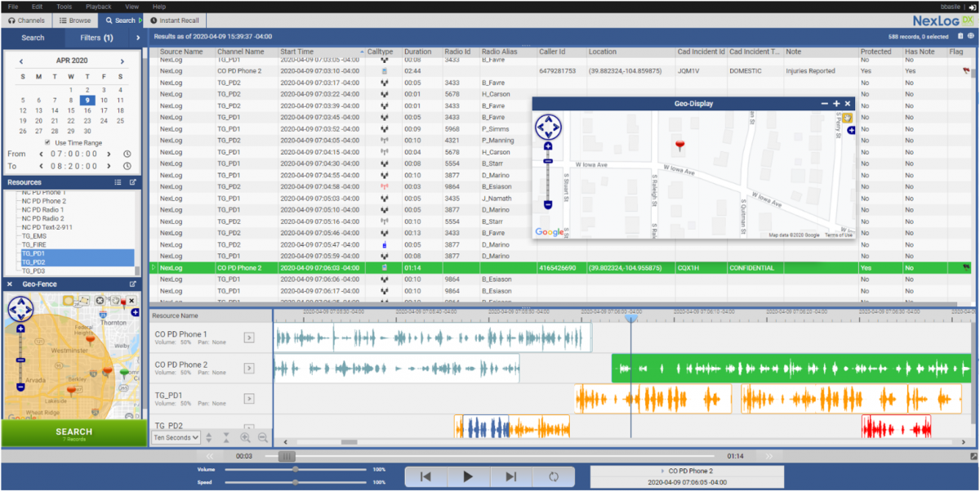Zoom out on the timeline with magnifier
Image resolution: width=980 pixels, height=492 pixels.
tap(262, 437)
